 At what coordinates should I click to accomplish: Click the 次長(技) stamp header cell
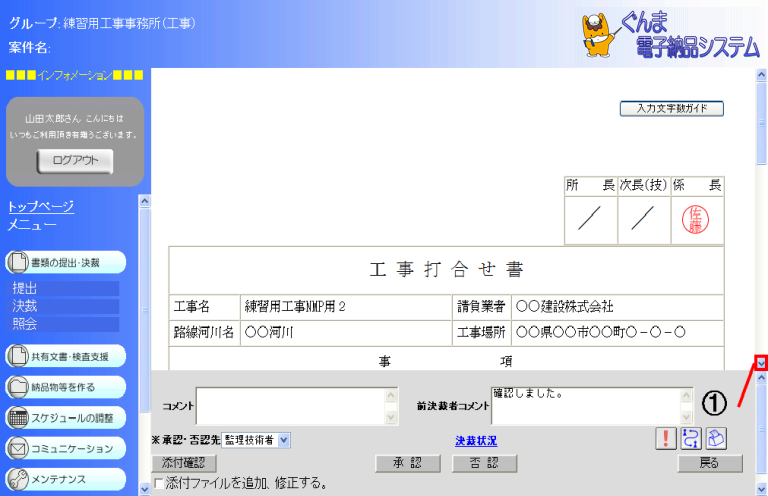point(644,186)
